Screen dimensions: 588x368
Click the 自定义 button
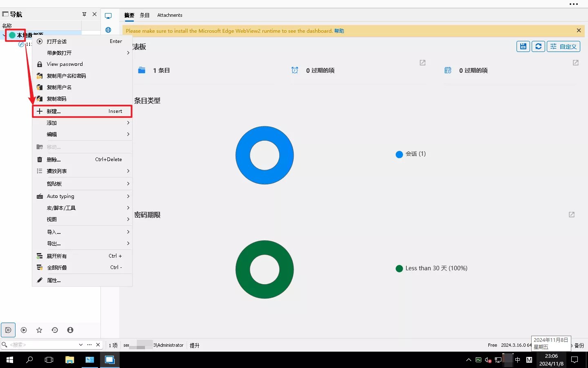tap(563, 46)
